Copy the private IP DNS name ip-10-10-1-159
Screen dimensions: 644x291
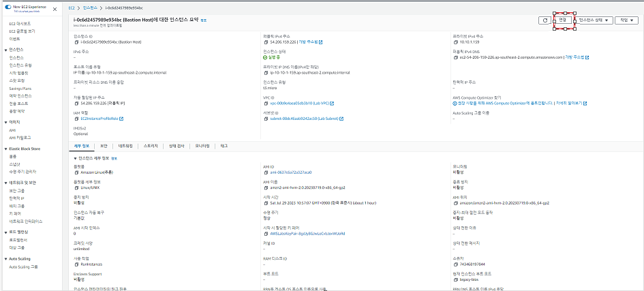coord(266,73)
